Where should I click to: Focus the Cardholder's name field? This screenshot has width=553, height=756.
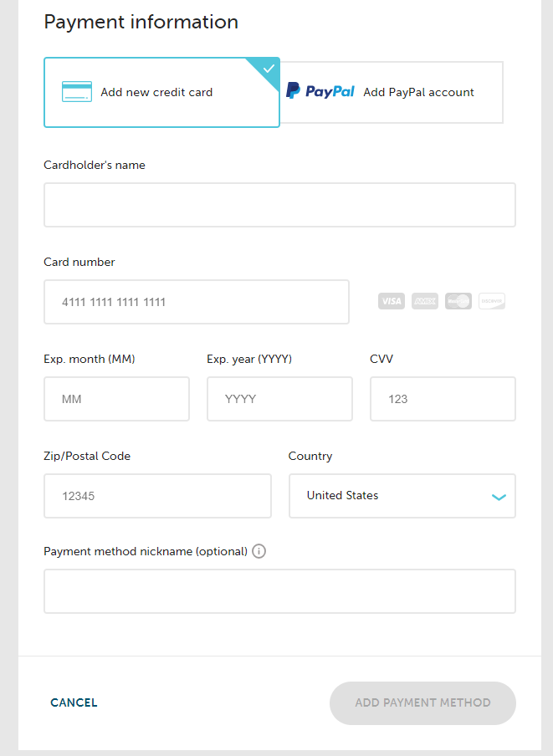[279, 205]
